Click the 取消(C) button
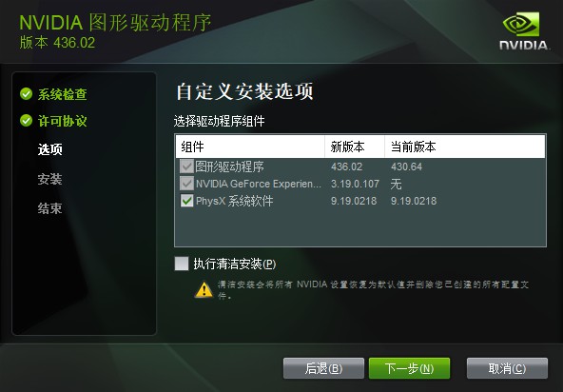The image size is (563, 392). pyautogui.click(x=507, y=368)
